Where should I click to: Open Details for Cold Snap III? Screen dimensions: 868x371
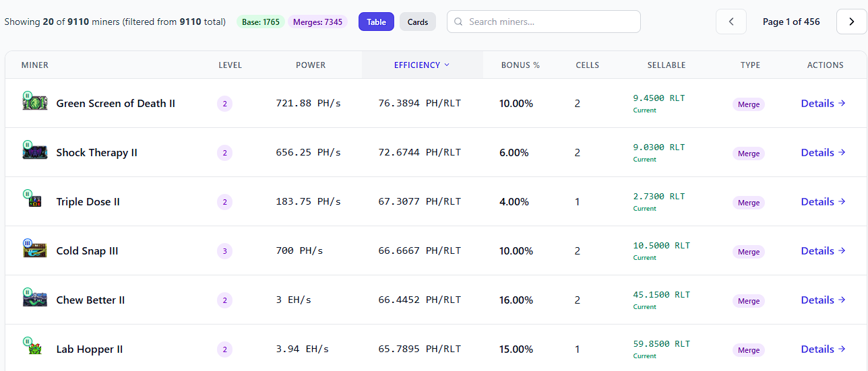824,250
